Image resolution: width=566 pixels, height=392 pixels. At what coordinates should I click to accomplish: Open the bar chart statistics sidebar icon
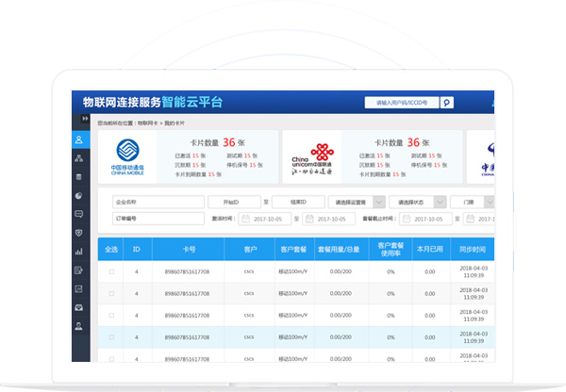click(x=79, y=252)
